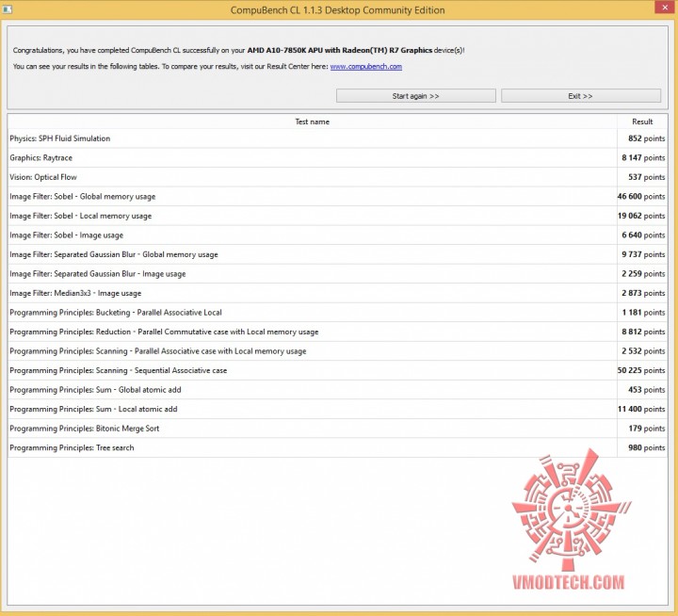The height and width of the screenshot is (616, 678).
Task: Click the 50 225 points result
Action: click(x=641, y=370)
